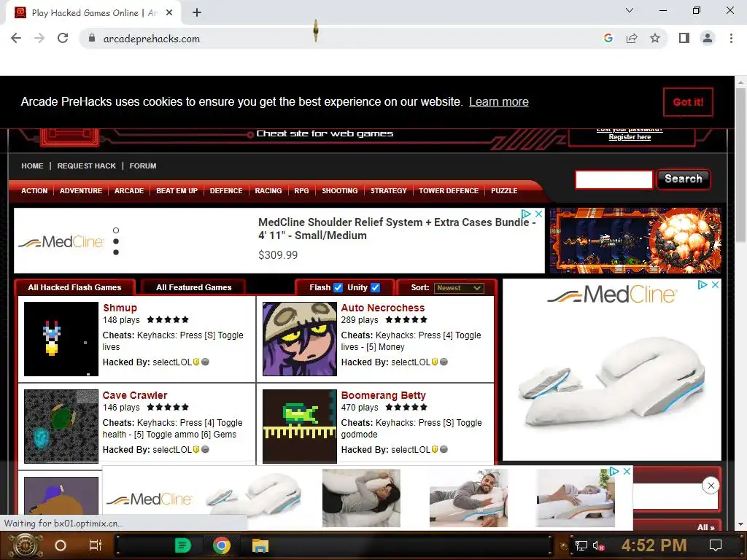Click the Auto Necrochess thumbnail

300,339
